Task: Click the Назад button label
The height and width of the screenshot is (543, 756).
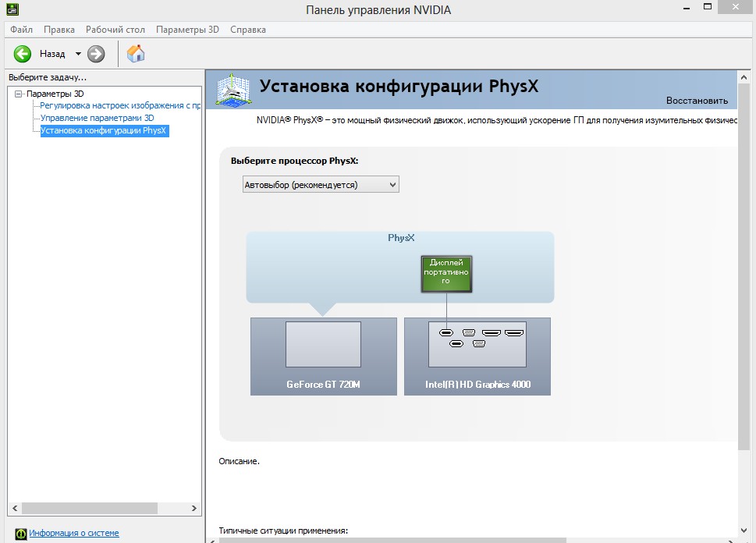Action: pyautogui.click(x=52, y=54)
